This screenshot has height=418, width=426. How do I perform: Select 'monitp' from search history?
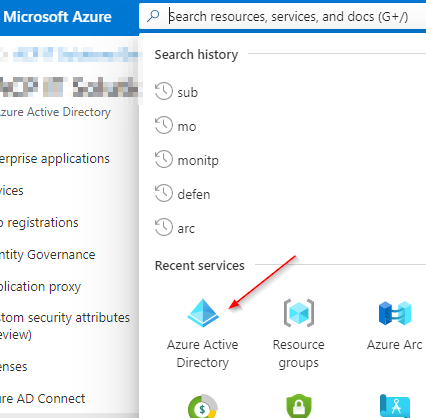[198, 161]
